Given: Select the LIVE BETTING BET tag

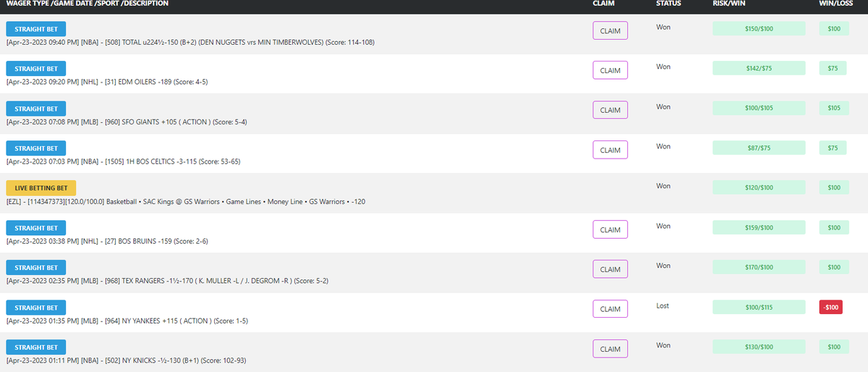Looking at the screenshot, I should [x=41, y=188].
